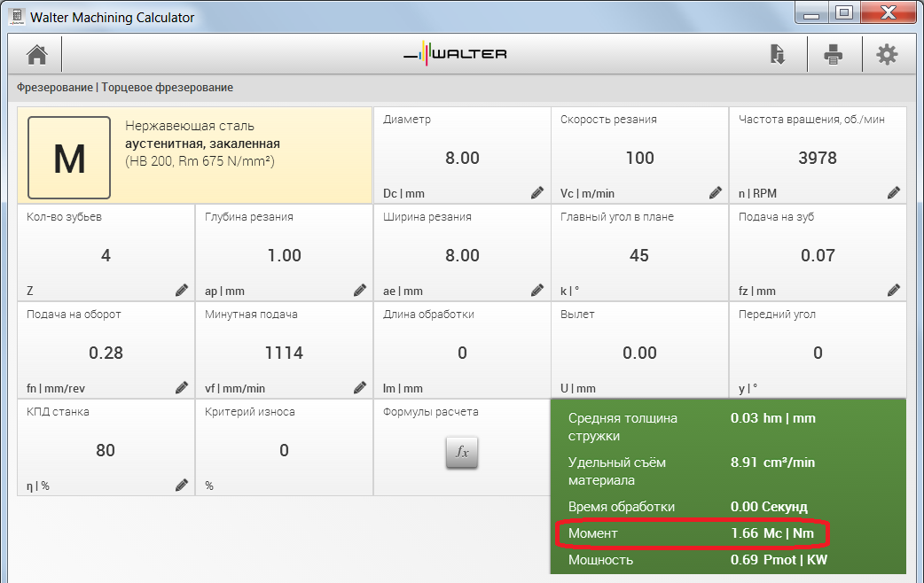Click the Длина обработки value 0
The height and width of the screenshot is (583, 924).
462,353
